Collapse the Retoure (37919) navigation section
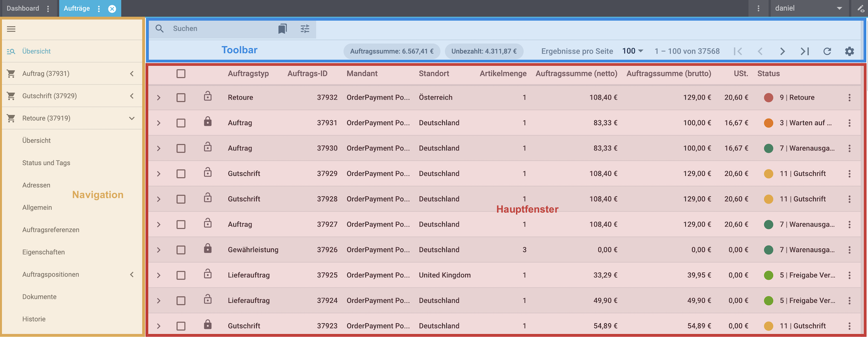Screen dimensions: 868x337 pyautogui.click(x=132, y=118)
